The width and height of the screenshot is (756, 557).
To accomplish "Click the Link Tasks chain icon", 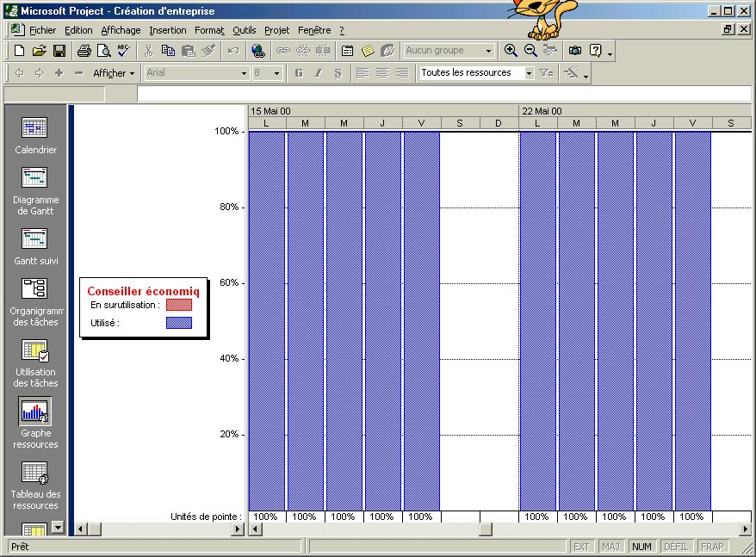I will click(282, 51).
